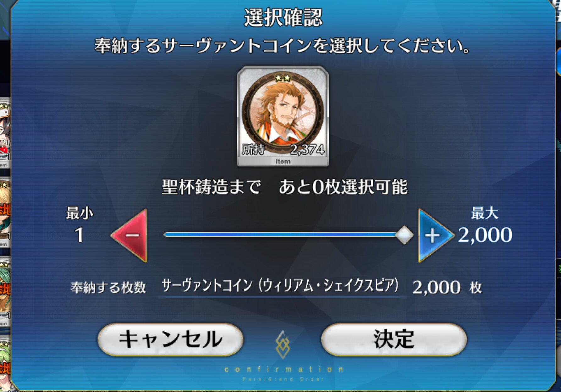The width and height of the screenshot is (561, 392).
Task: Click the 選択確認 dialog title
Action: pyautogui.click(x=283, y=17)
